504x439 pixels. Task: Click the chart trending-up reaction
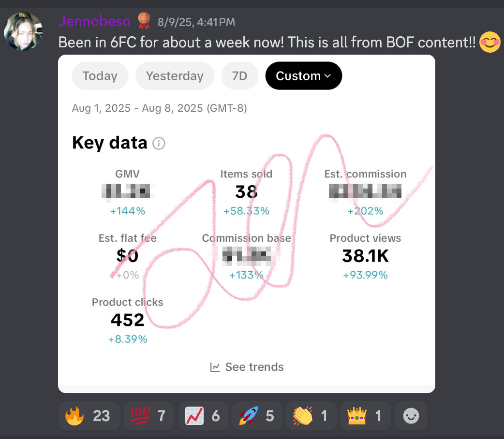tap(203, 416)
